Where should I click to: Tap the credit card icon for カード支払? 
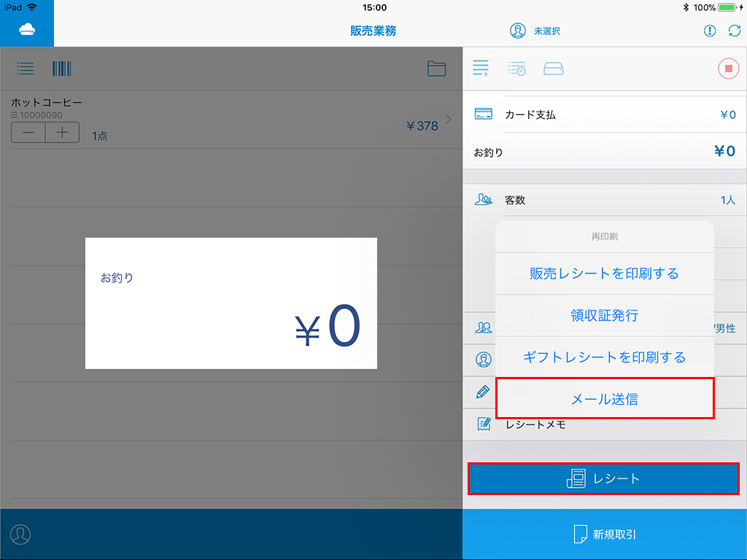[484, 114]
